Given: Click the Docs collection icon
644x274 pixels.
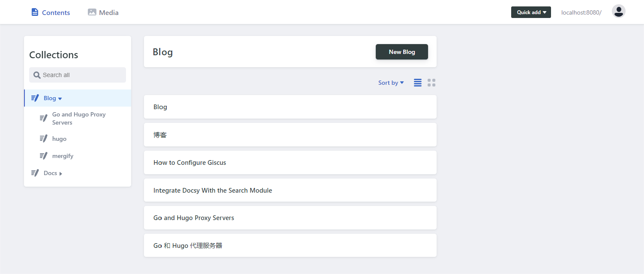Looking at the screenshot, I should click(x=35, y=173).
